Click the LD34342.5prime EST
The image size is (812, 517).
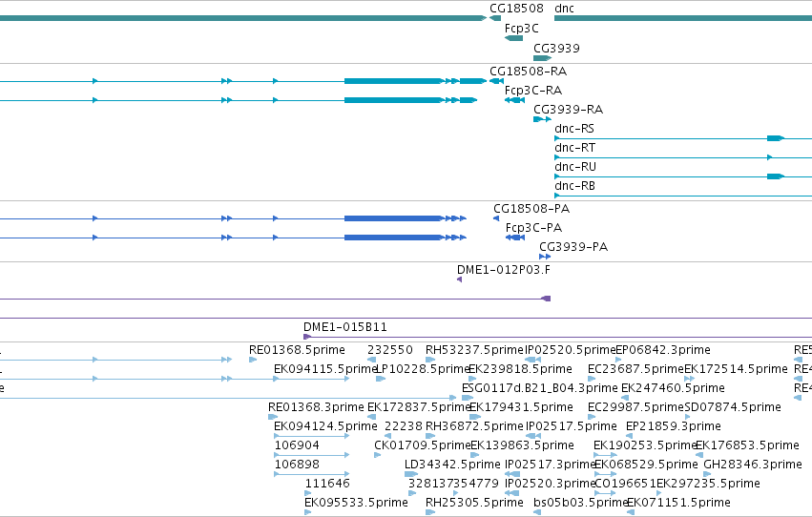(x=452, y=465)
